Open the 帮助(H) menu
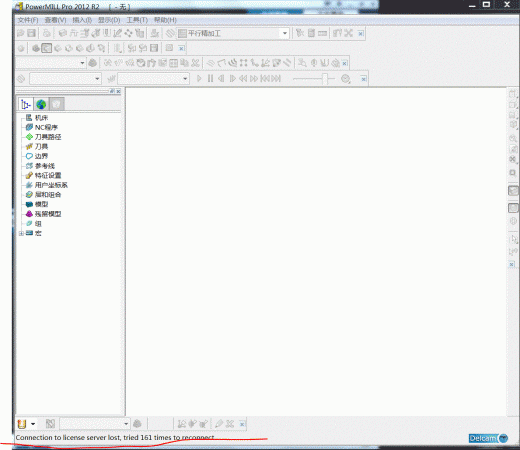 coord(165,20)
